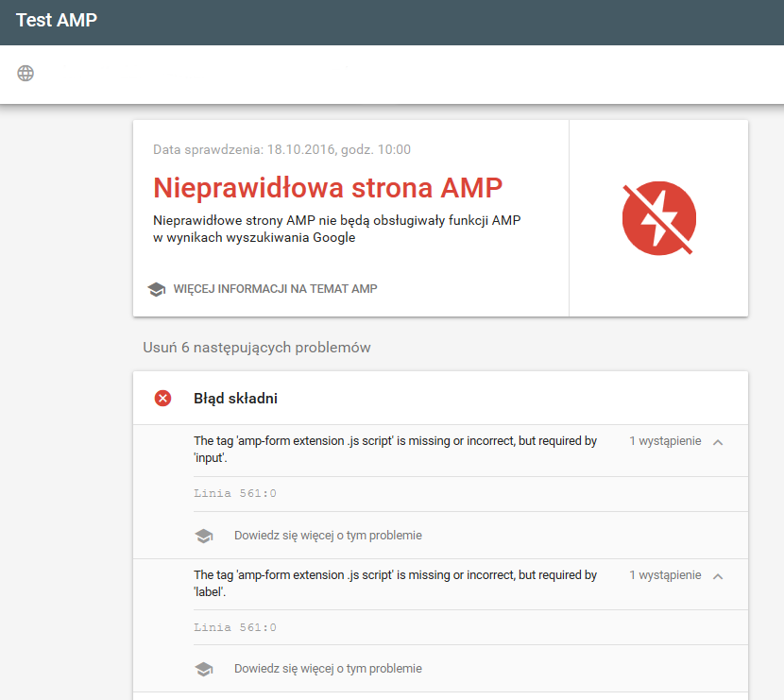Click the graduation cap icon next to WIĘCEJ INFORMACJI
This screenshot has height=700, width=784.
point(157,289)
